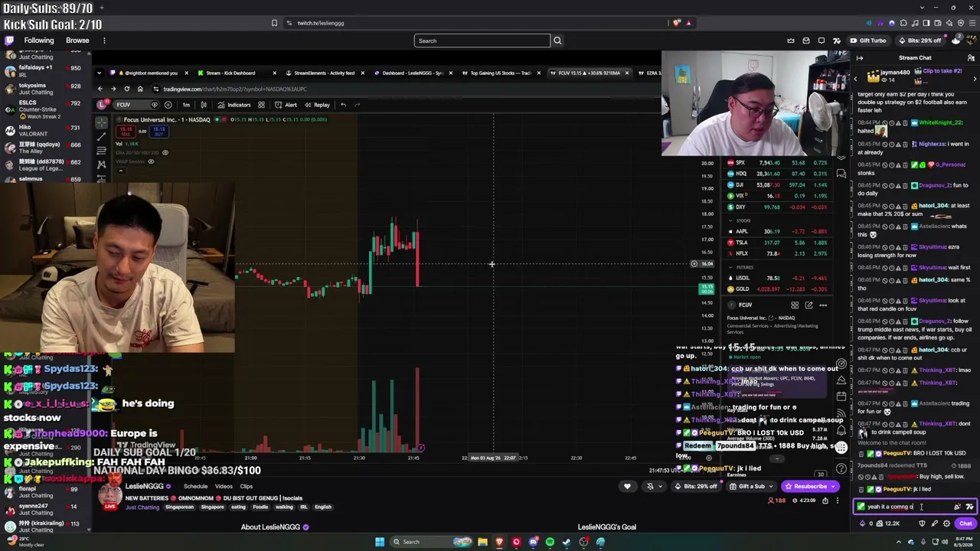Open the moderator sword tools icon
This screenshot has height=551, width=980.
(934, 523)
